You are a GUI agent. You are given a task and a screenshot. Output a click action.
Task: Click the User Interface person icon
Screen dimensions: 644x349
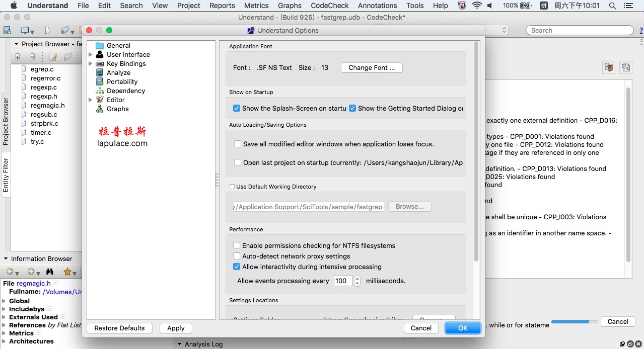click(100, 54)
